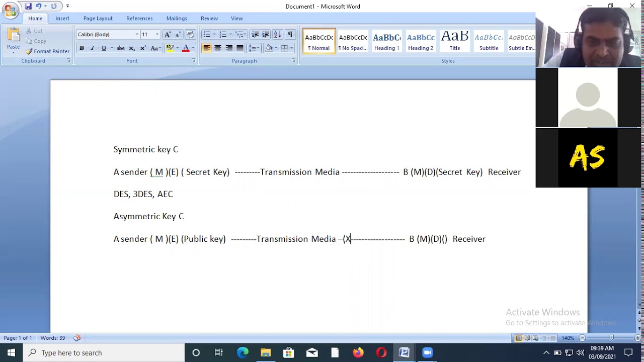This screenshot has height=362, width=644.
Task: Toggle bold formatting
Action: [x=82, y=48]
